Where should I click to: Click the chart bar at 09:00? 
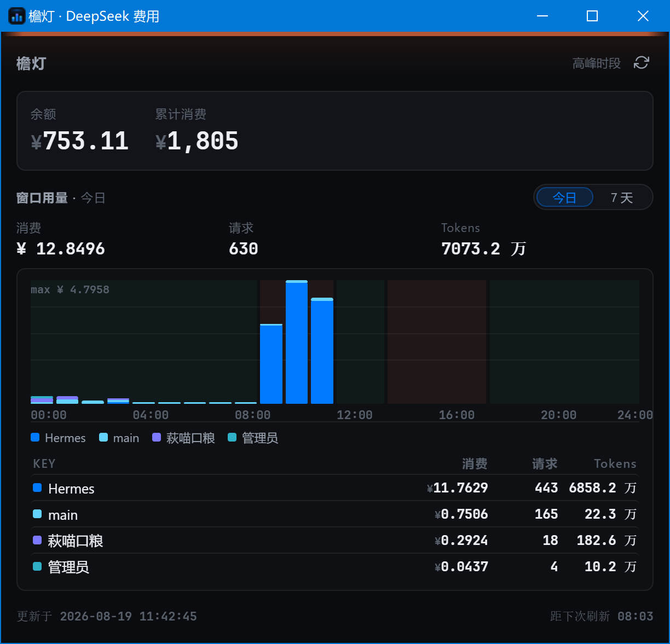coord(271,364)
